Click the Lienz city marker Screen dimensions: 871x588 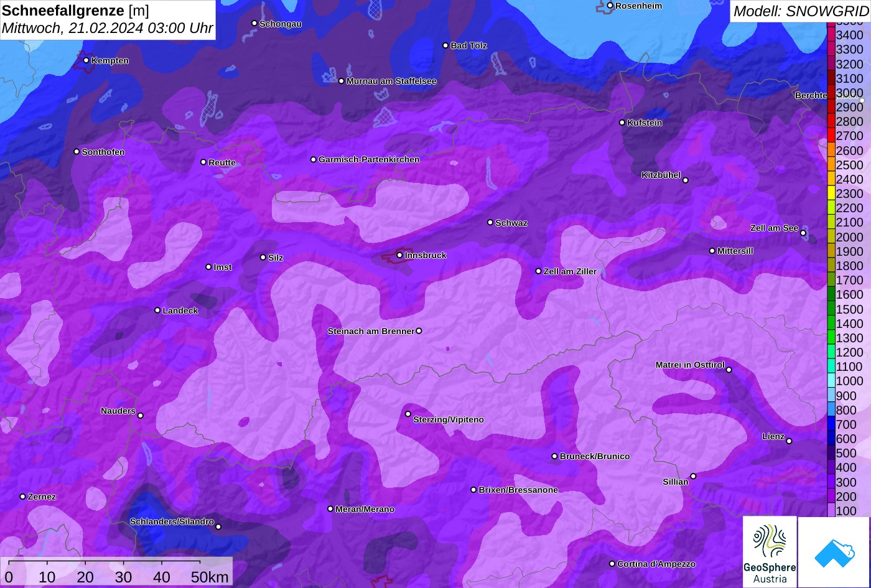(789, 441)
